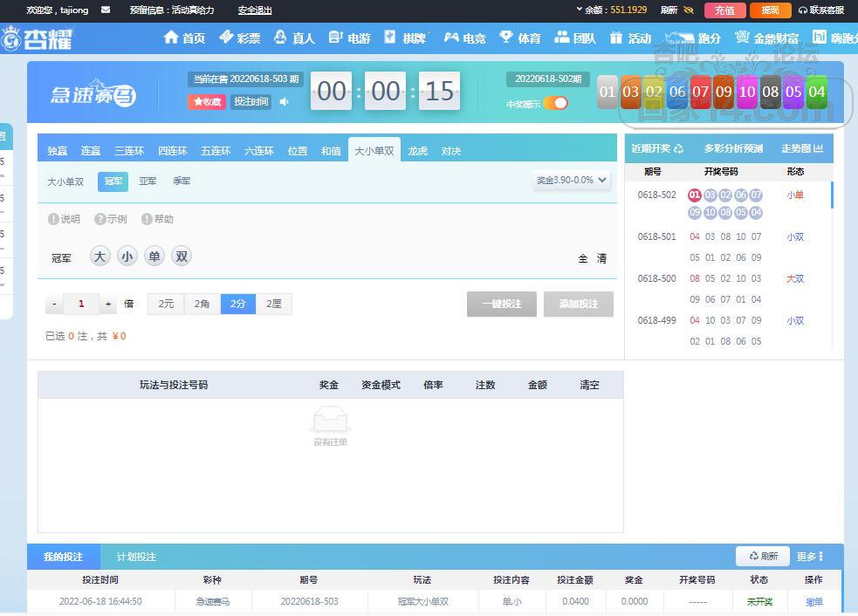Click the mail envelope icon in top bar
858x616 pixels.
click(x=106, y=10)
